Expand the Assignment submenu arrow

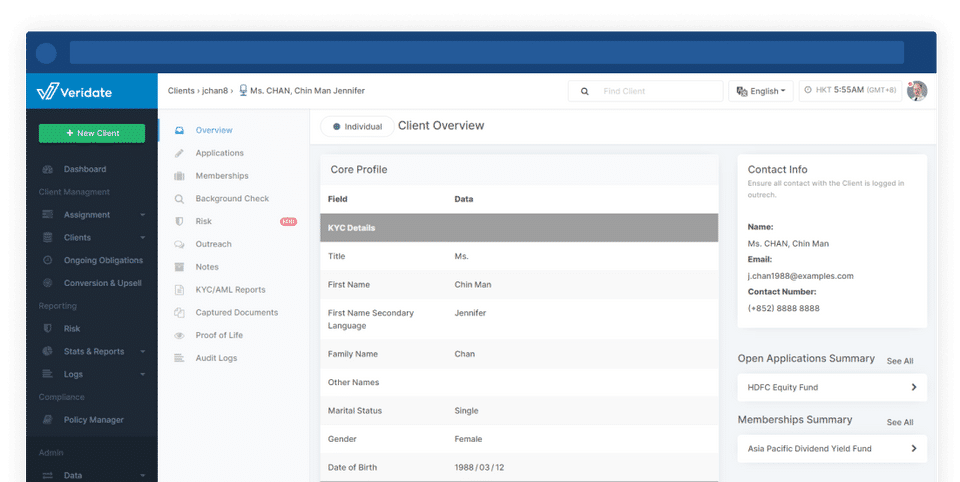coord(143,214)
